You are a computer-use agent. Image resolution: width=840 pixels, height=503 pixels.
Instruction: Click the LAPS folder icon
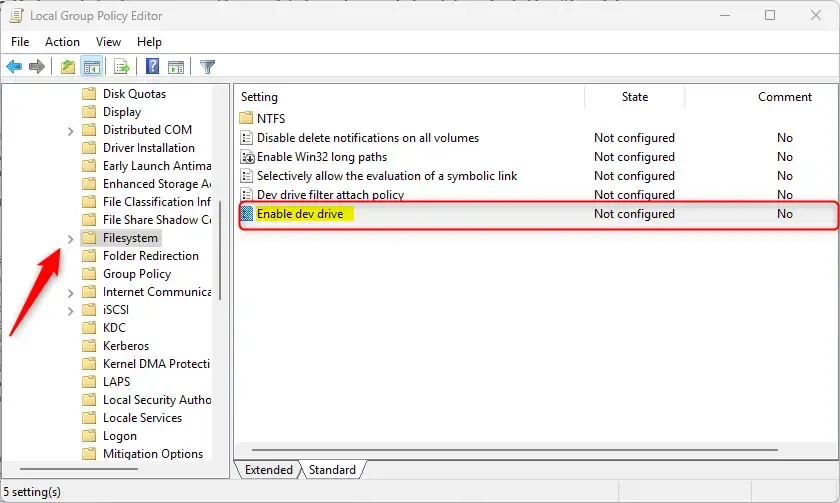(89, 381)
